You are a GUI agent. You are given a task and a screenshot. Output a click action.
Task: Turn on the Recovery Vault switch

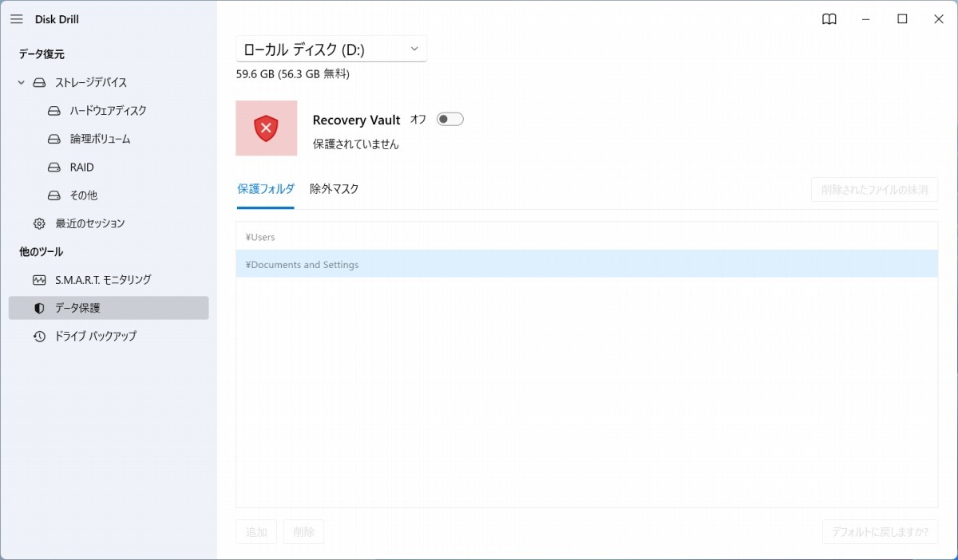point(449,120)
